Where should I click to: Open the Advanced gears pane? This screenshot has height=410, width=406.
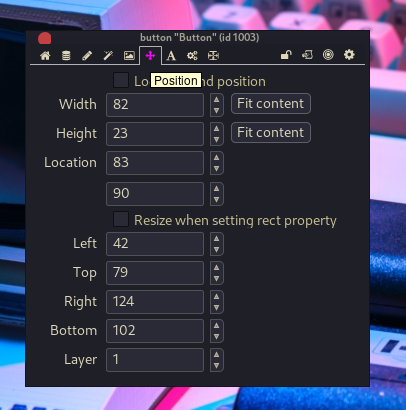[192, 55]
